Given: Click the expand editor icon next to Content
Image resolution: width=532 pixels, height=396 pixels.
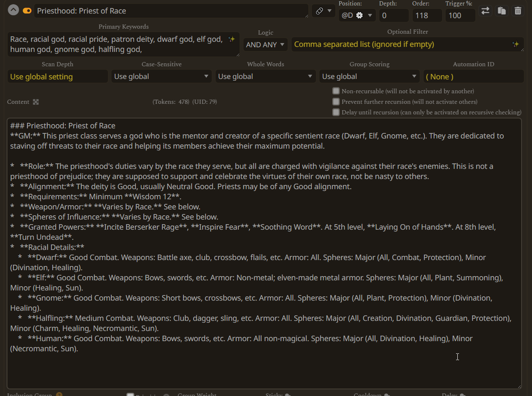Looking at the screenshot, I should coord(36,102).
